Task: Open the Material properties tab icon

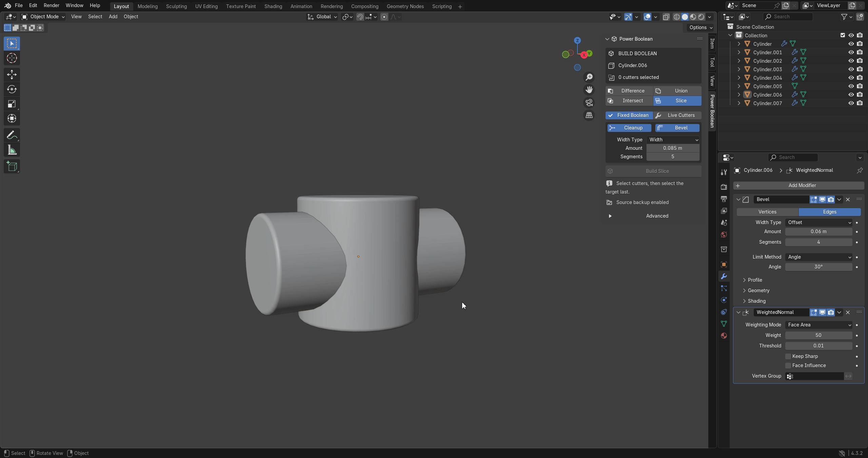Action: click(724, 336)
